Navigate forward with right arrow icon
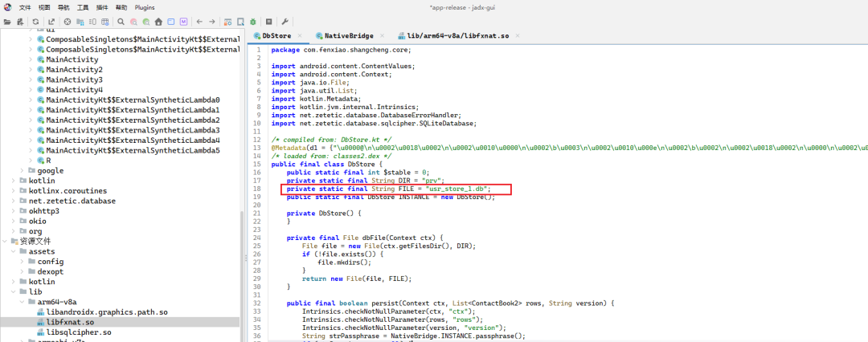 point(212,22)
